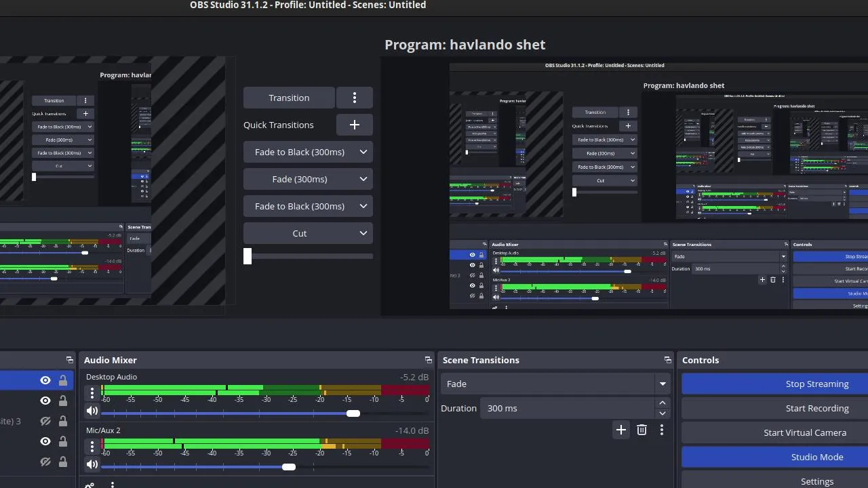
Task: Open Mic/Aux 2 three-dot options menu
Action: (92, 446)
